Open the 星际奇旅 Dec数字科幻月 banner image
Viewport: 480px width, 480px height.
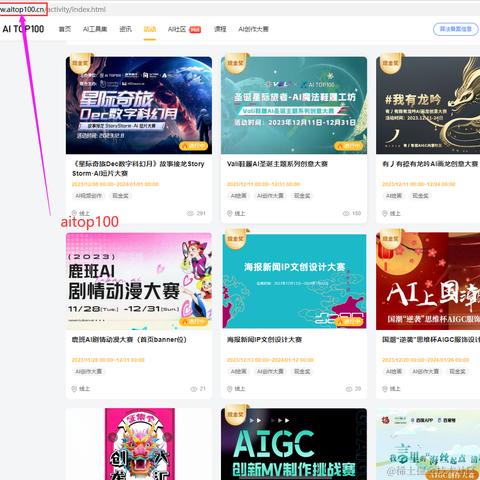click(139, 105)
